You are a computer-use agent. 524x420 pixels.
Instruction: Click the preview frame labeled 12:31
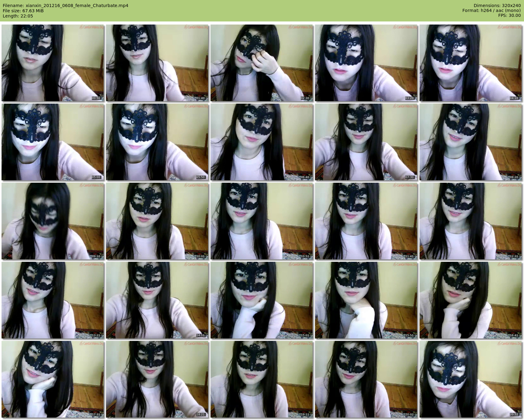click(471, 221)
